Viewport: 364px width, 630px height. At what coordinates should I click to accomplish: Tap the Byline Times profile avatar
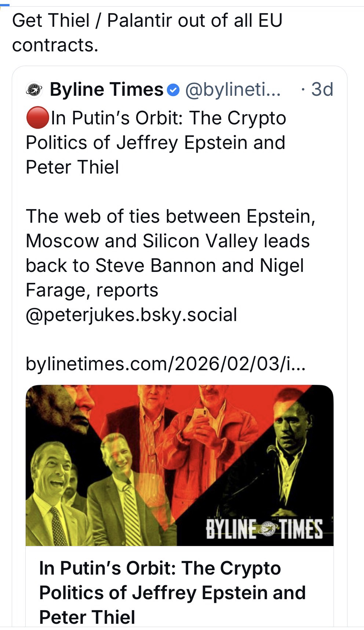point(34,90)
